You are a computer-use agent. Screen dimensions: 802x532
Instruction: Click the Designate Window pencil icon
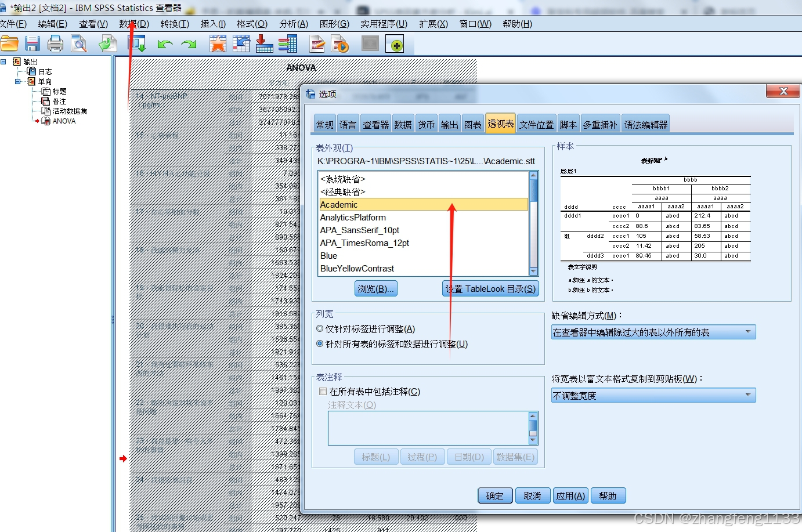coord(317,44)
